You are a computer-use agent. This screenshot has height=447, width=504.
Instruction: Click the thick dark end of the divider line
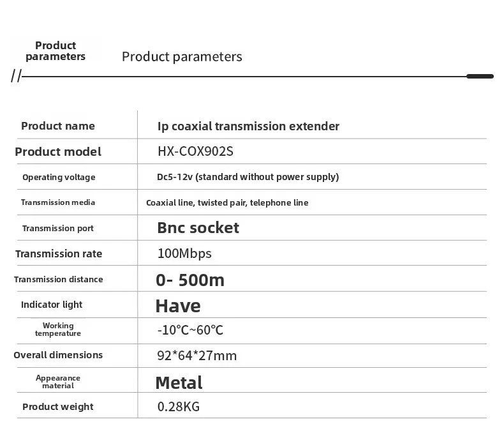coord(480,77)
